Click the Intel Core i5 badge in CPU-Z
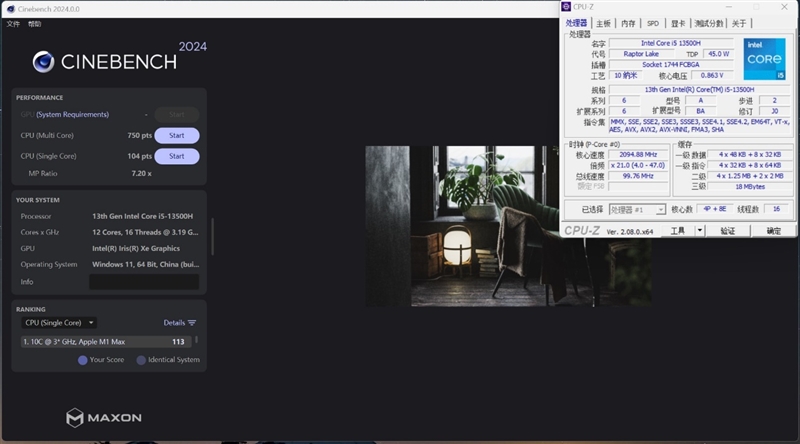The image size is (800, 444). pos(764,59)
